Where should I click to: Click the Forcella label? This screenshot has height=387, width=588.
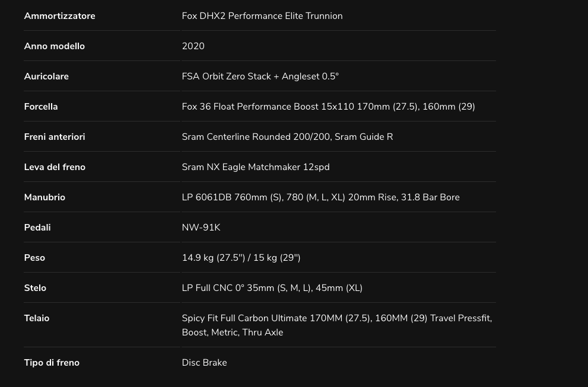[x=41, y=107]
